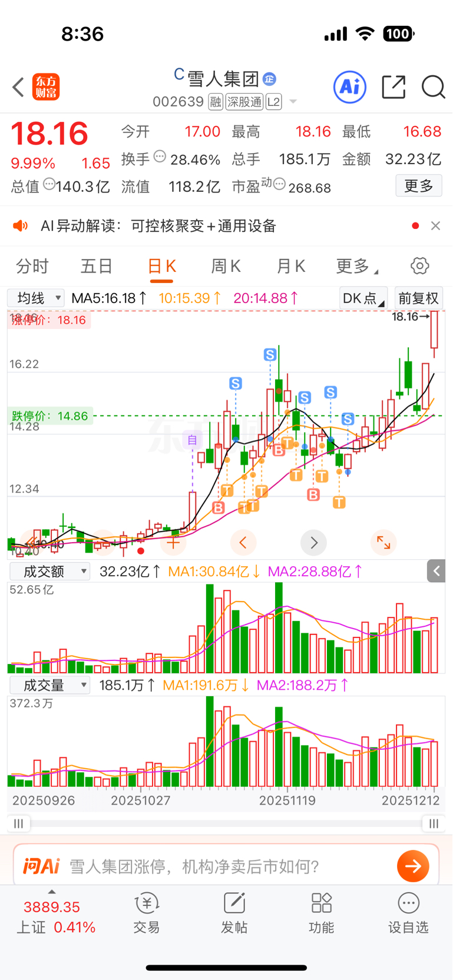Screen dimensions: 453x980
Task: Open the 均线 indicator dropdown
Action: point(36,298)
